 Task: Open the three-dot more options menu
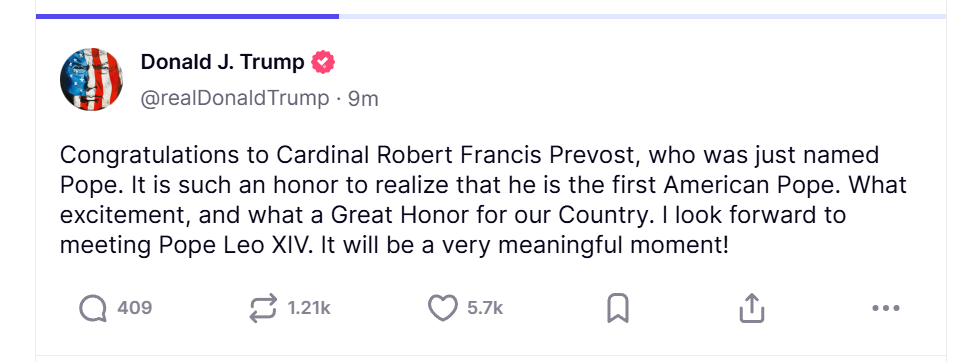886,308
